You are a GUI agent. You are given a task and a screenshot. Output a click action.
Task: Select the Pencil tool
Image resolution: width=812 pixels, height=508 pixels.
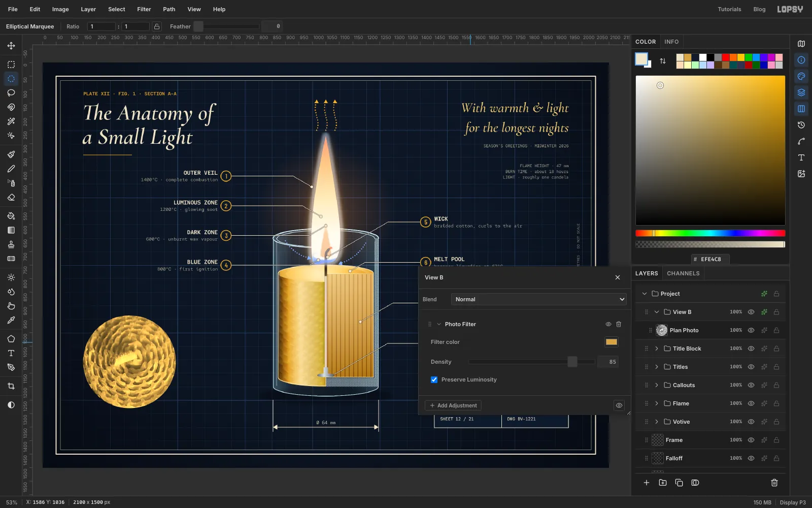pyautogui.click(x=11, y=169)
